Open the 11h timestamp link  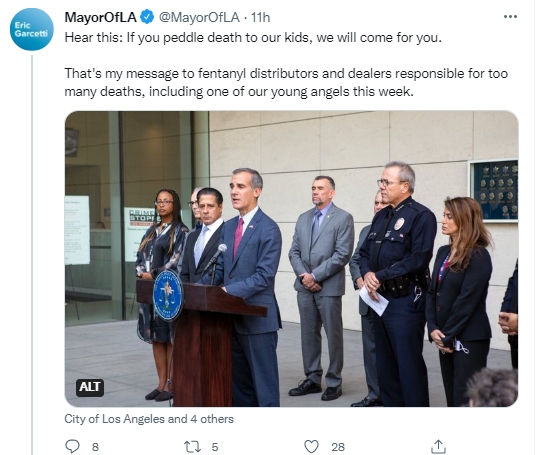point(260,17)
